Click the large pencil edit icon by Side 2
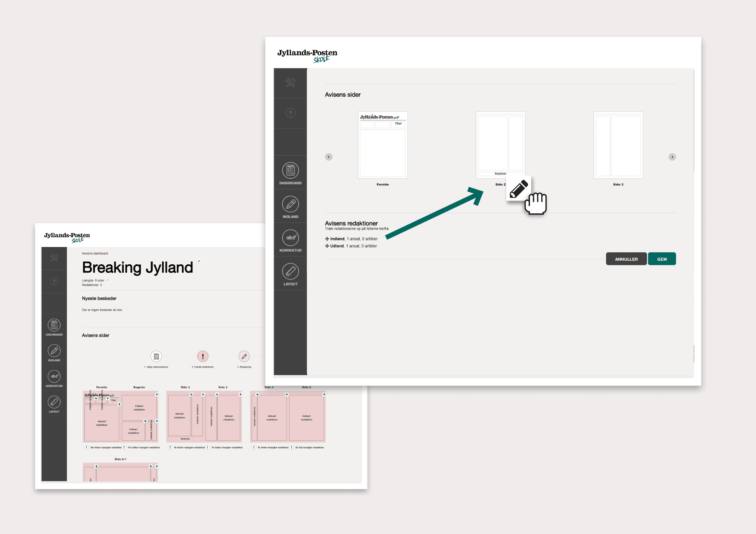Viewport: 756px width, 534px height. point(519,188)
